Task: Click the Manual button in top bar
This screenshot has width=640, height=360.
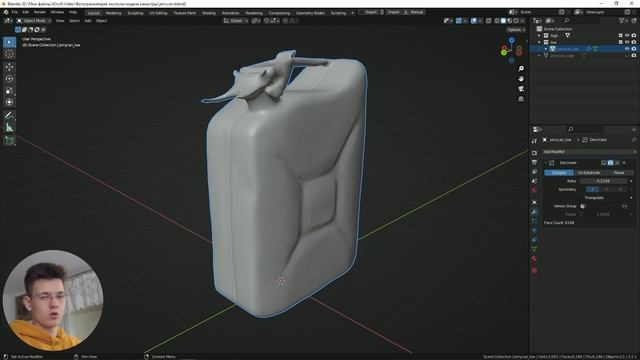Action: 414,12
